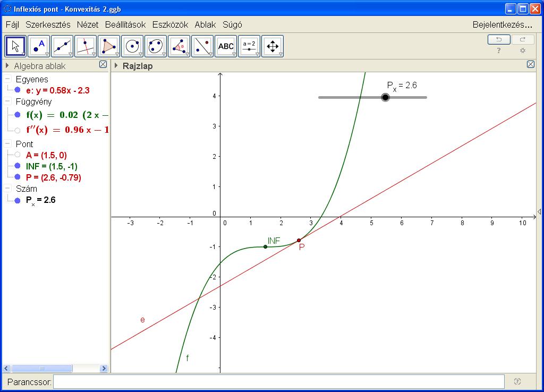This screenshot has width=544, height=392.
Task: Click the input bar help icon
Action: tap(517, 381)
